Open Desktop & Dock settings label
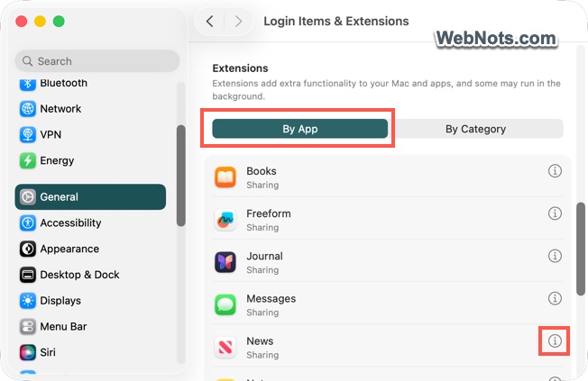 (79, 275)
